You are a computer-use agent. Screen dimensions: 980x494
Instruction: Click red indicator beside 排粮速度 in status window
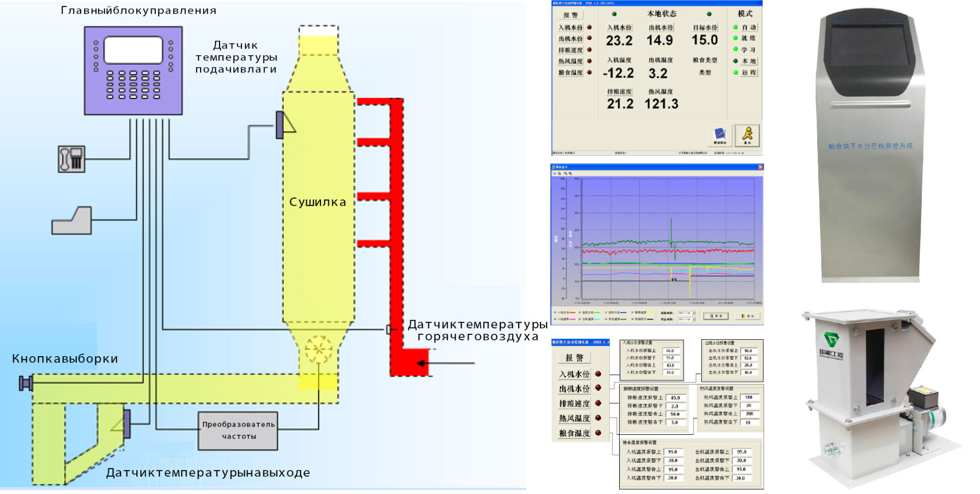(590, 50)
